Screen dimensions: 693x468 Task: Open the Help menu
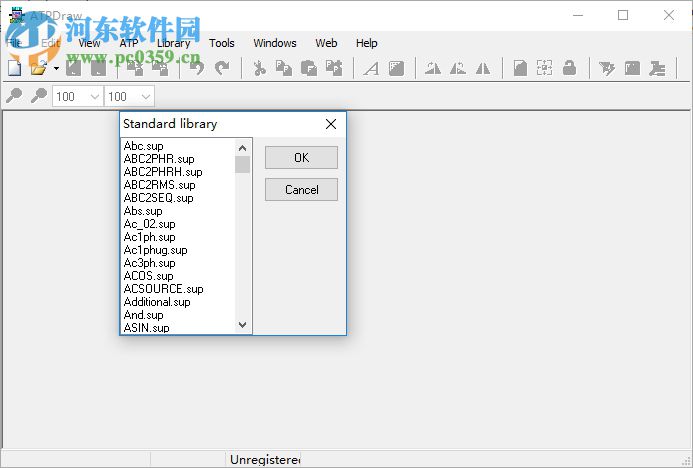pyautogui.click(x=366, y=43)
